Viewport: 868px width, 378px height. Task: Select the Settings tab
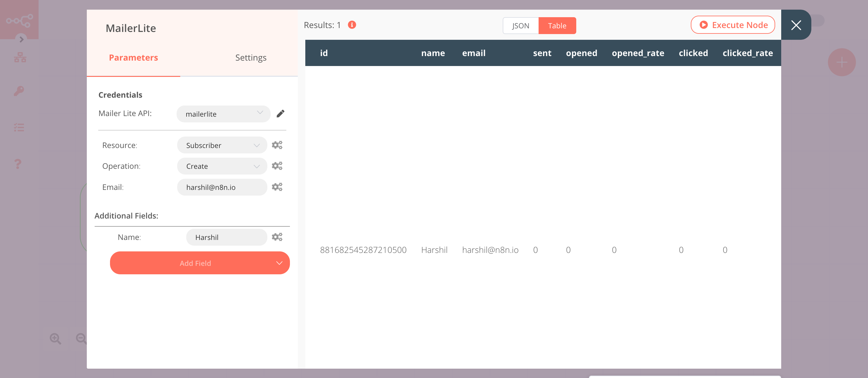(x=250, y=57)
